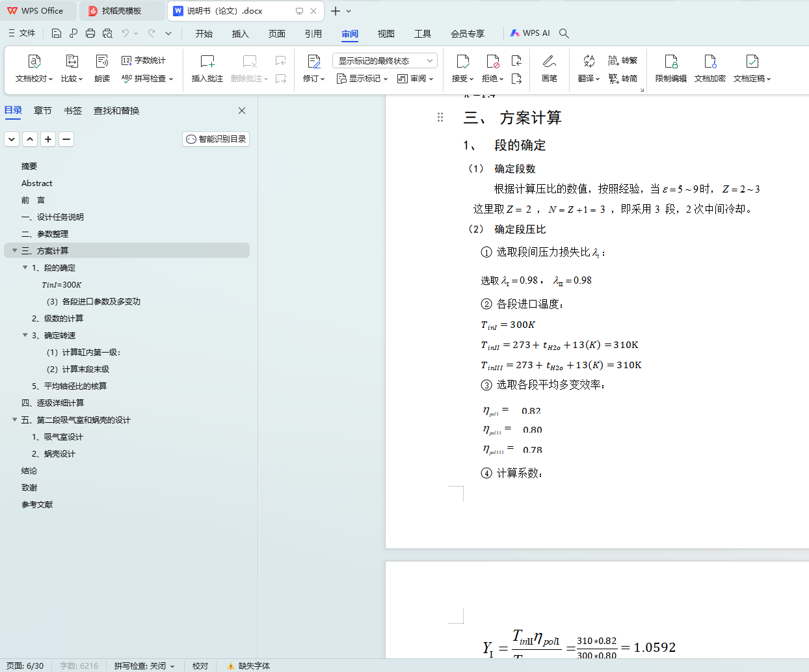Click the plus button in outline panel
This screenshot has height=672, width=809.
click(x=48, y=139)
